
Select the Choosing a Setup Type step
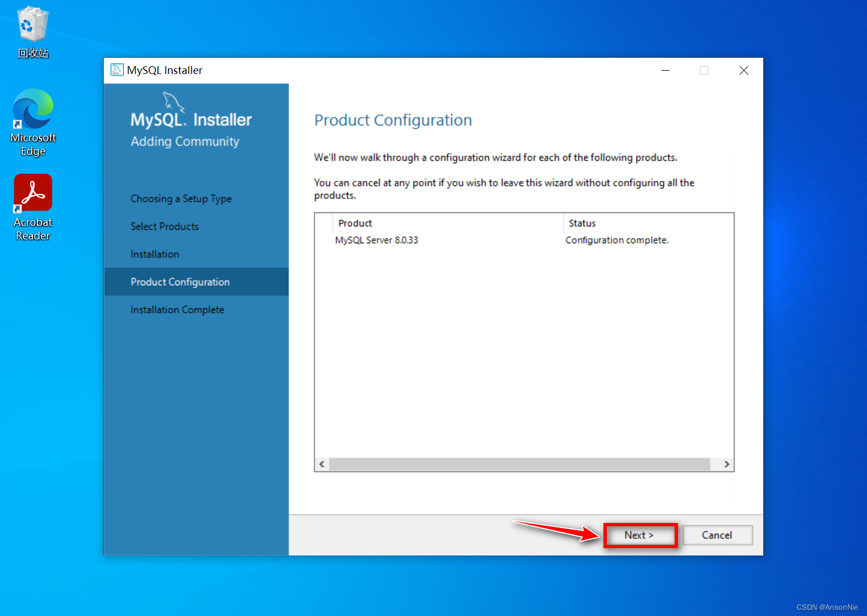click(x=181, y=199)
